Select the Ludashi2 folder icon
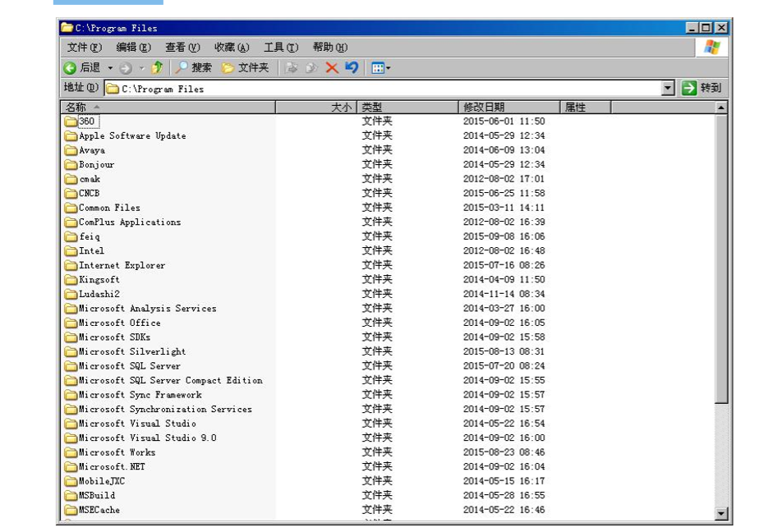 pyautogui.click(x=71, y=294)
